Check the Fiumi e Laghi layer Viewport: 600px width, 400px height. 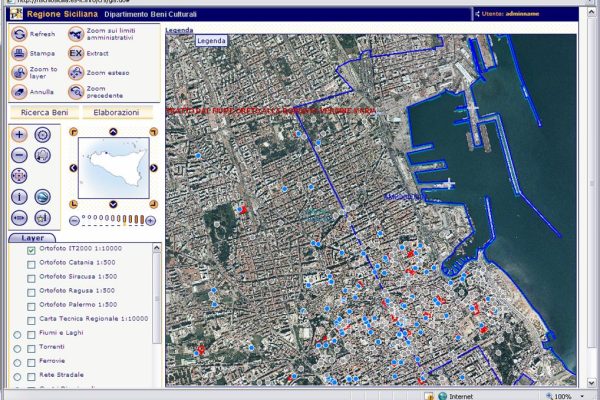click(31, 333)
